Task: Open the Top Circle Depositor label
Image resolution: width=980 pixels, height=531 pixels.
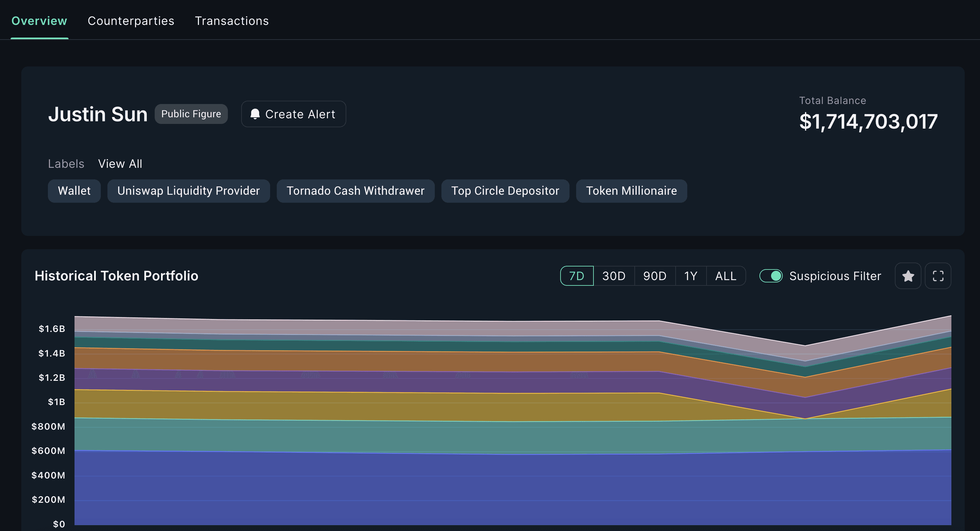Action: click(x=505, y=191)
